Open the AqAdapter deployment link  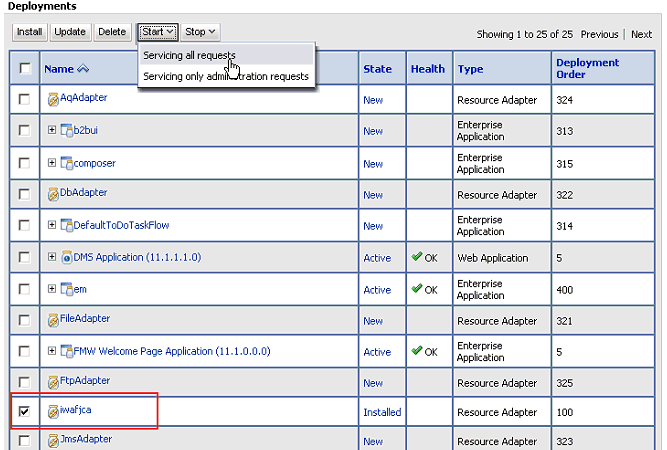click(83, 97)
